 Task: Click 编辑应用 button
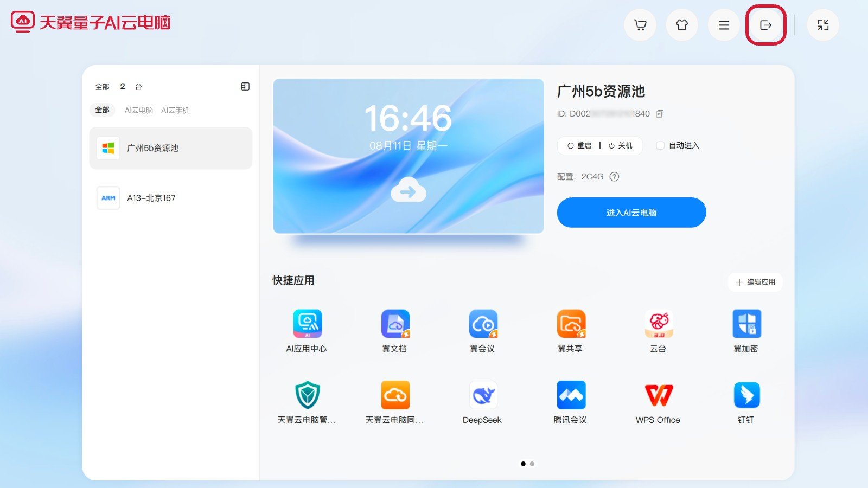(755, 282)
